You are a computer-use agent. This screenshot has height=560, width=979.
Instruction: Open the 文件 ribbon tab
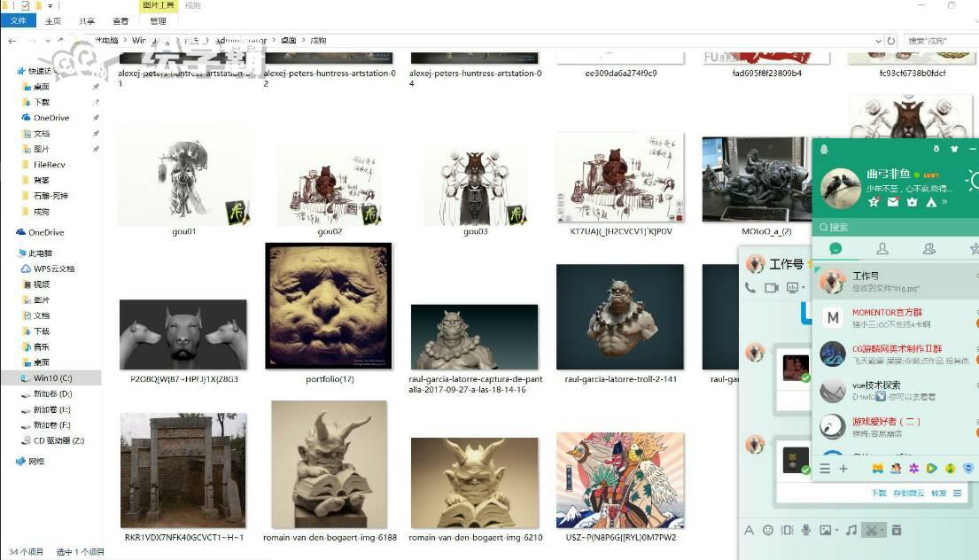point(19,20)
